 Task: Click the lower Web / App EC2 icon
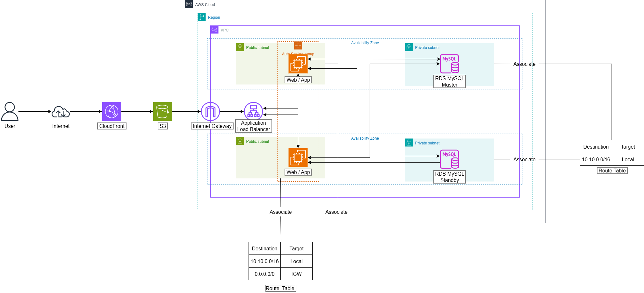(298, 157)
